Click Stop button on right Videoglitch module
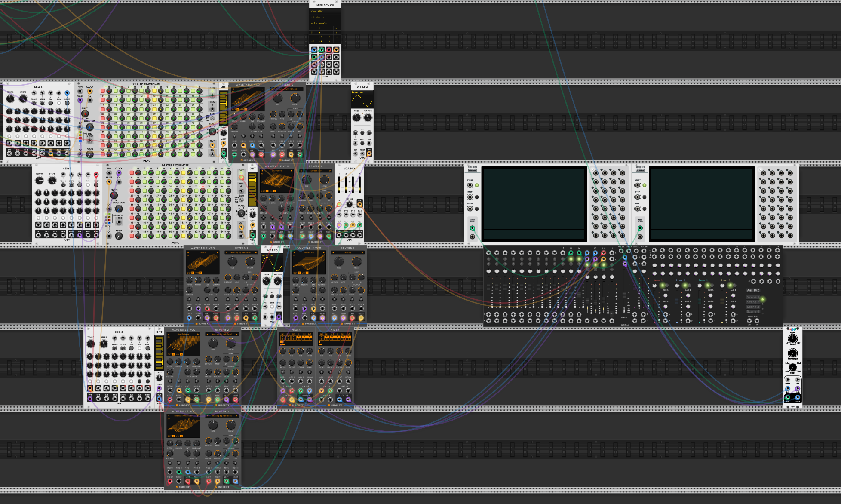 tap(645, 197)
